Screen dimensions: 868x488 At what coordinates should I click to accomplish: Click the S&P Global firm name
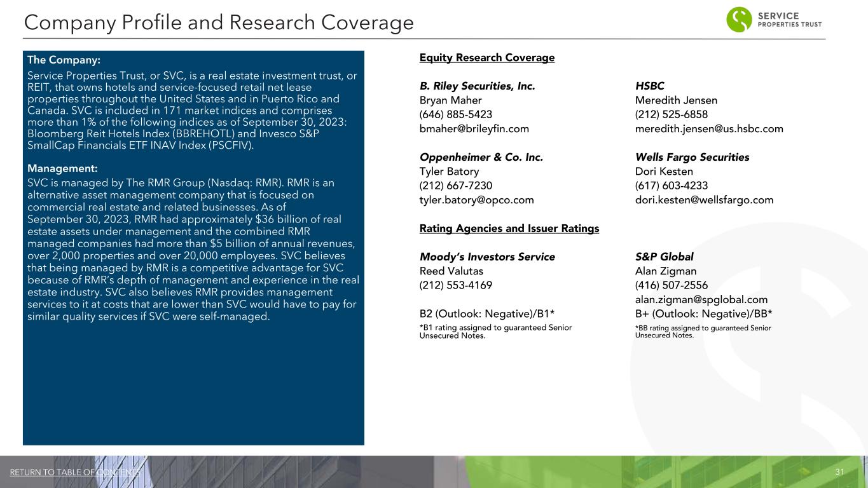point(664,257)
